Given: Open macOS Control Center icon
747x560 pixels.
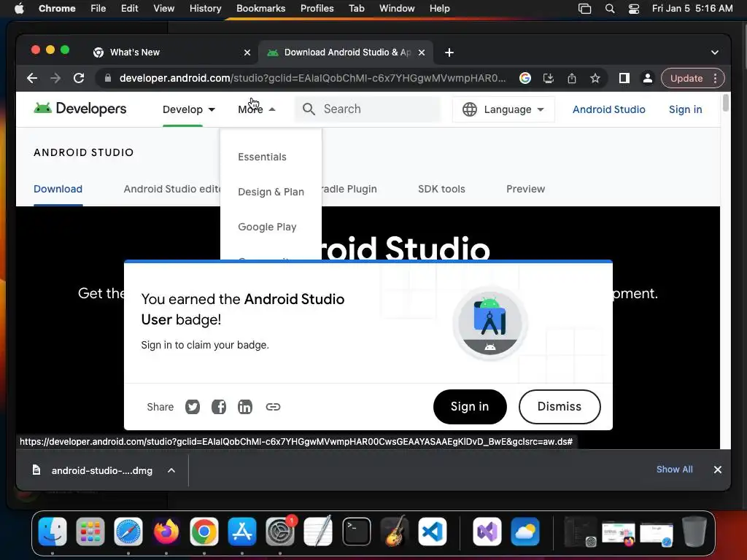Looking at the screenshot, I should 634,9.
